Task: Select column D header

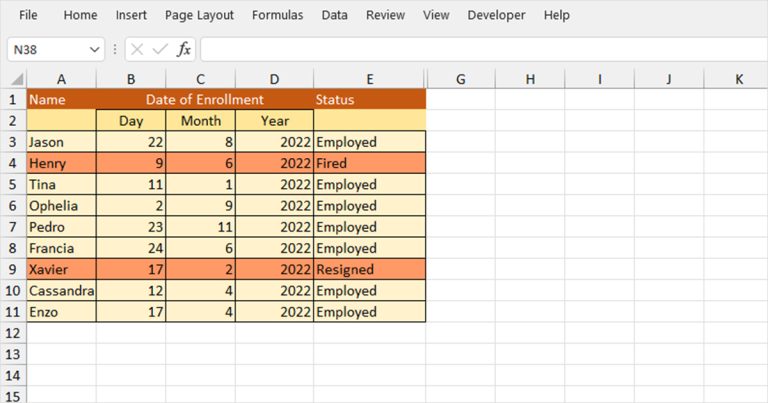Action: pyautogui.click(x=275, y=79)
